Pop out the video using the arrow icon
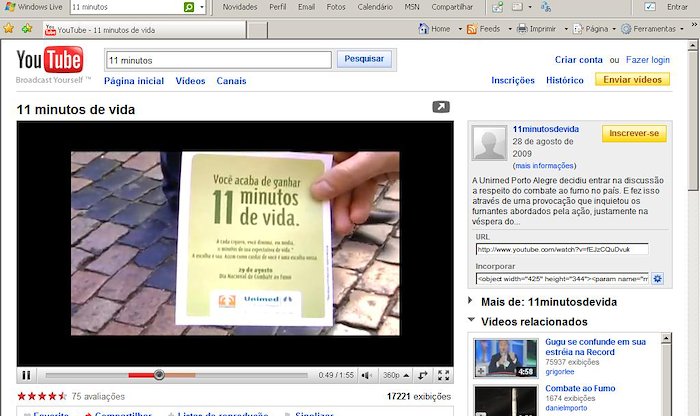 click(441, 107)
